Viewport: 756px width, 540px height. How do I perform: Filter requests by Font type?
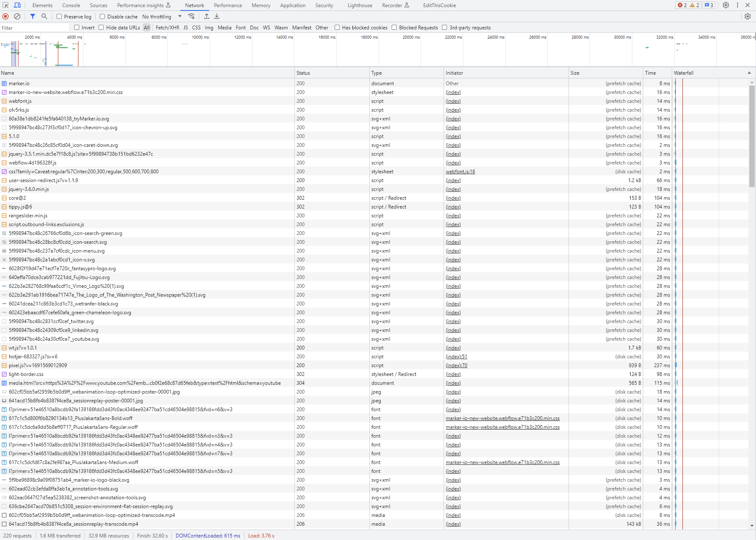(240, 27)
